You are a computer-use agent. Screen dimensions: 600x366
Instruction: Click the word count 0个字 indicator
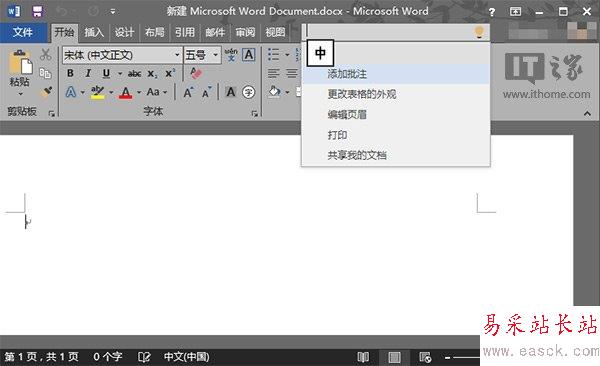[108, 357]
